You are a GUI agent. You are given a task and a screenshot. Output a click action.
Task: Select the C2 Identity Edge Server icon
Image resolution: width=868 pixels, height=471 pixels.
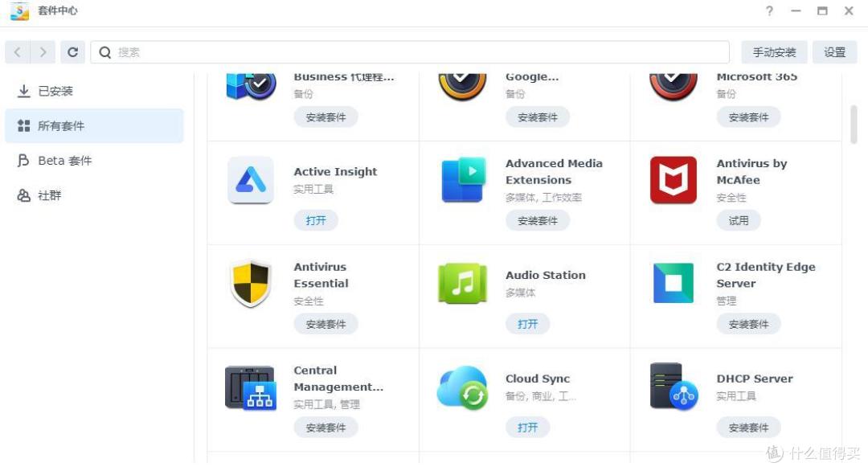[x=674, y=284]
